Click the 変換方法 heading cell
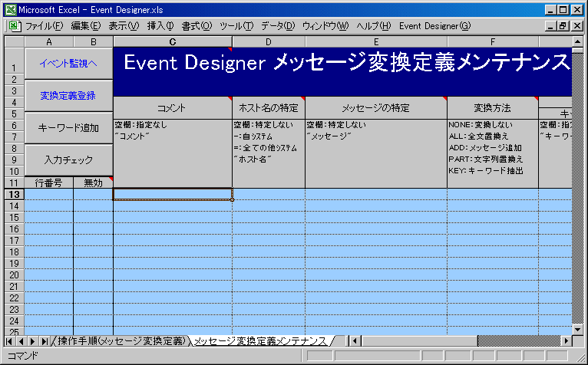 point(492,108)
